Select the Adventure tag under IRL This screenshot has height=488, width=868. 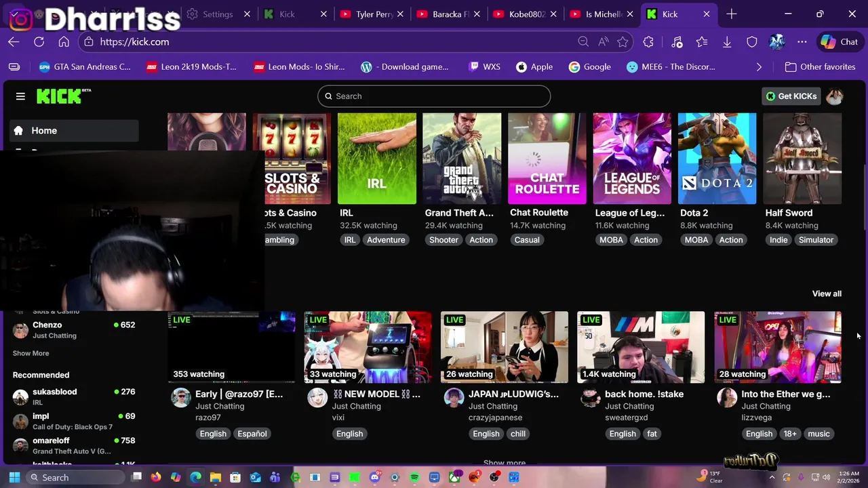[x=386, y=240]
